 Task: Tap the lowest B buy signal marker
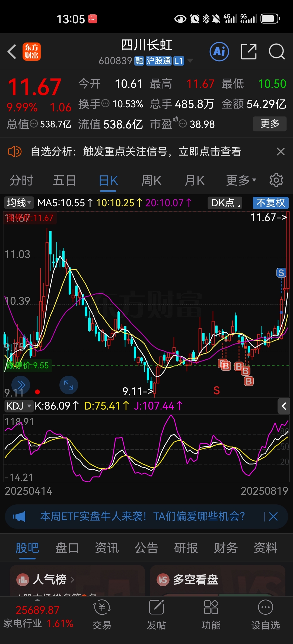tap(249, 381)
